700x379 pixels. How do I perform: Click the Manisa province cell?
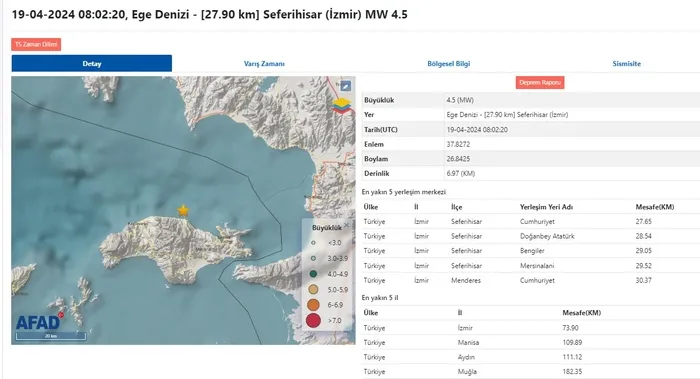[x=468, y=342]
